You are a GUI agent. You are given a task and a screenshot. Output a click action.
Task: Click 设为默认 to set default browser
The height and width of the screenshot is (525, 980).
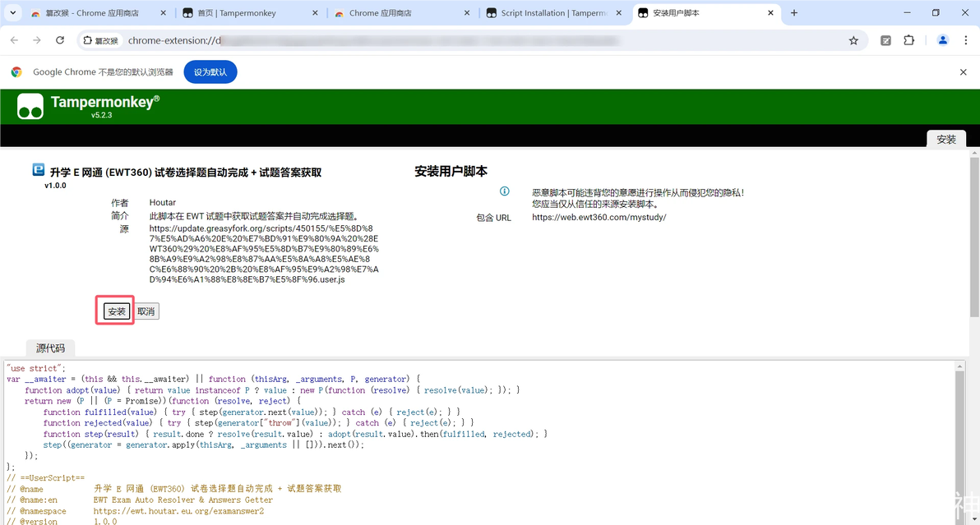pyautogui.click(x=210, y=71)
